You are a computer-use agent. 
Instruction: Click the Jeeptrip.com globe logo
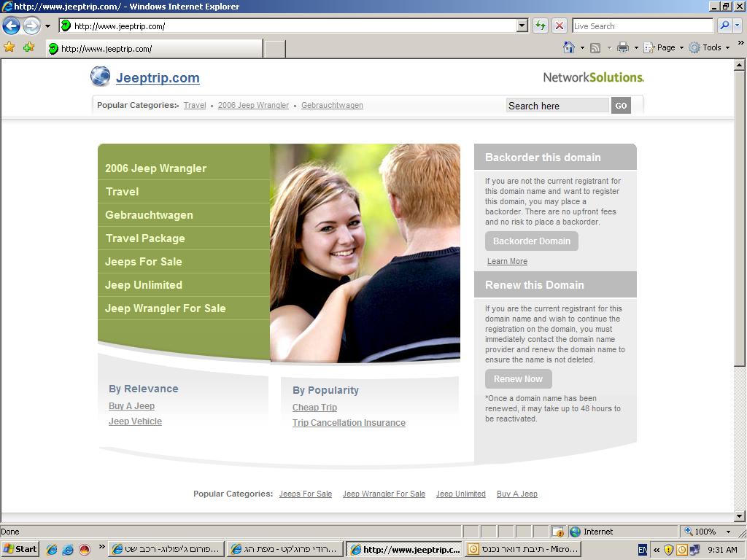tap(100, 77)
